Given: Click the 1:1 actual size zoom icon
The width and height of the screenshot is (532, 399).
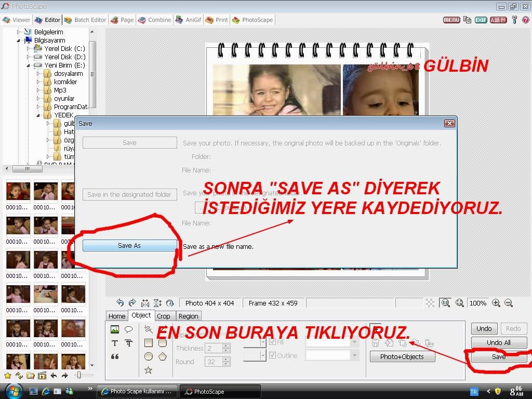Looking at the screenshot, I should tap(445, 303).
